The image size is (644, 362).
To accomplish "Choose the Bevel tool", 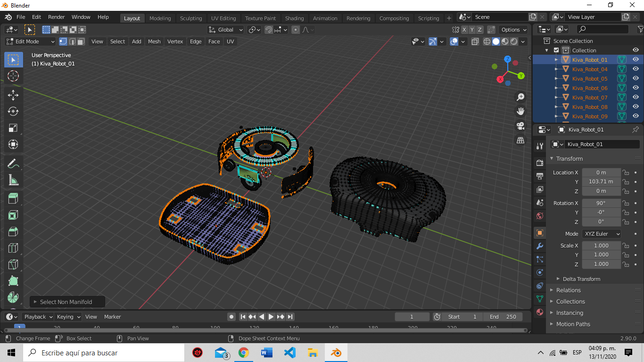I will coord(13,231).
